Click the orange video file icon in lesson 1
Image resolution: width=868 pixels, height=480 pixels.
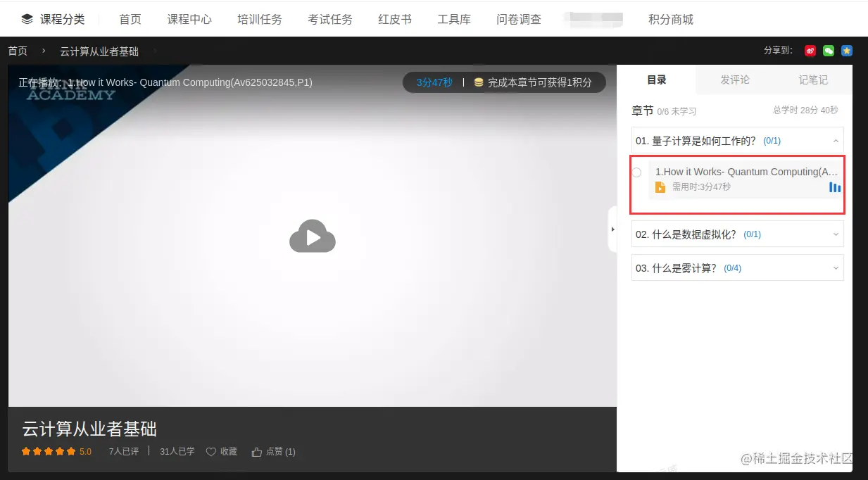(x=660, y=187)
